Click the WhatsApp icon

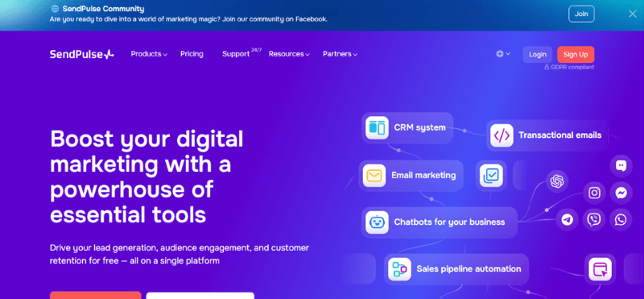point(621,220)
